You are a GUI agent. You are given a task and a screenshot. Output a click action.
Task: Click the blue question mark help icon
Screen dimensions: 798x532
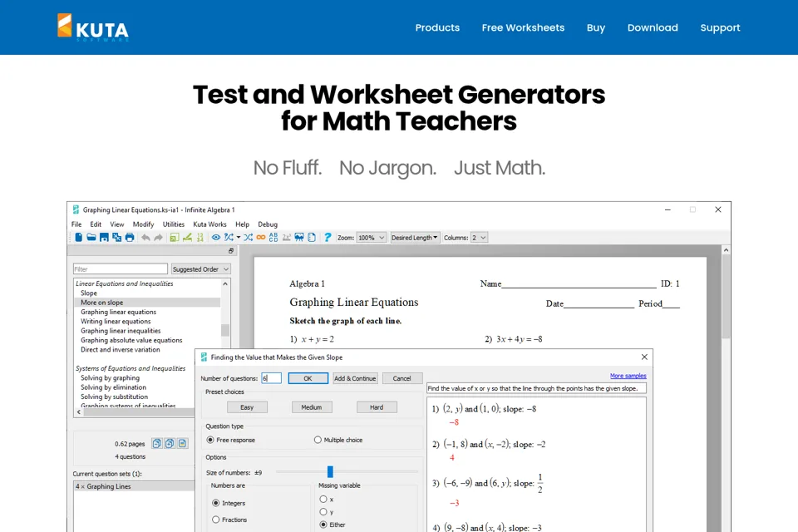tap(328, 237)
